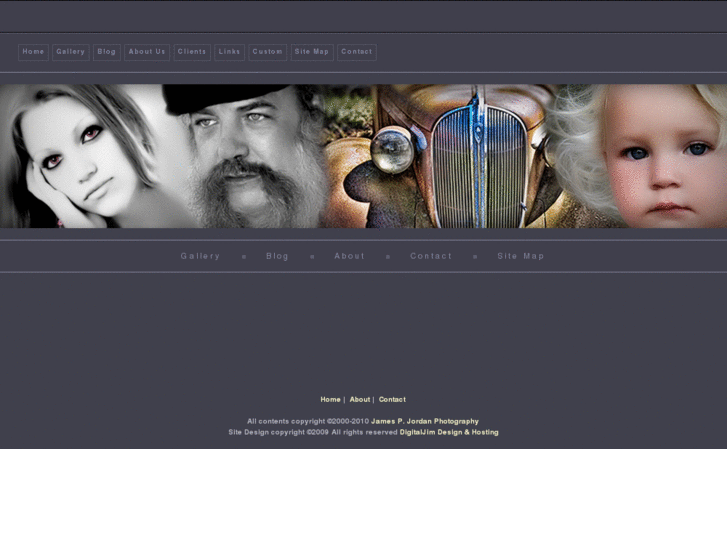Viewport: 727px width, 545px height.
Task: Select the Links navigation button
Action: click(x=230, y=52)
